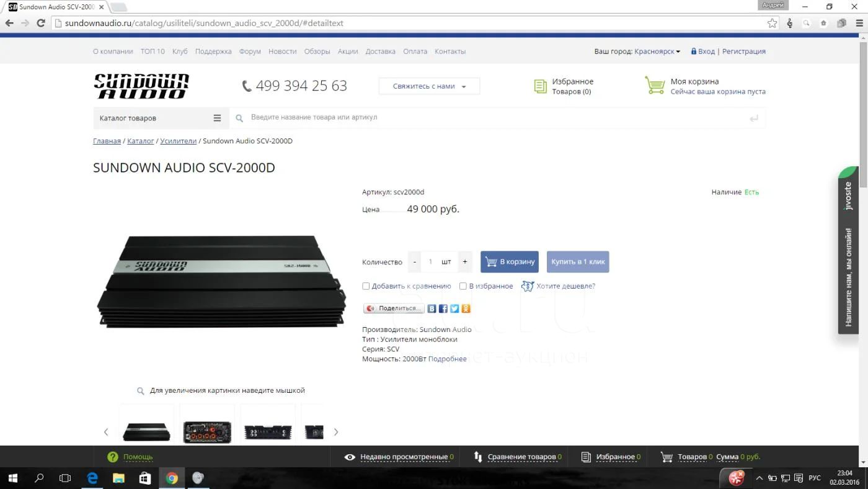Click 'Регистрация' link
The height and width of the screenshot is (489, 868).
(x=744, y=52)
